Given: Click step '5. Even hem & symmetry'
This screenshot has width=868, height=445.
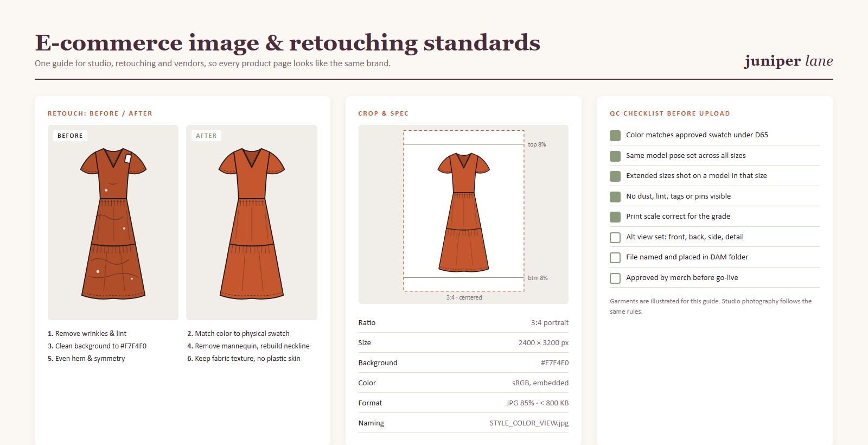Looking at the screenshot, I should pyautogui.click(x=86, y=359).
